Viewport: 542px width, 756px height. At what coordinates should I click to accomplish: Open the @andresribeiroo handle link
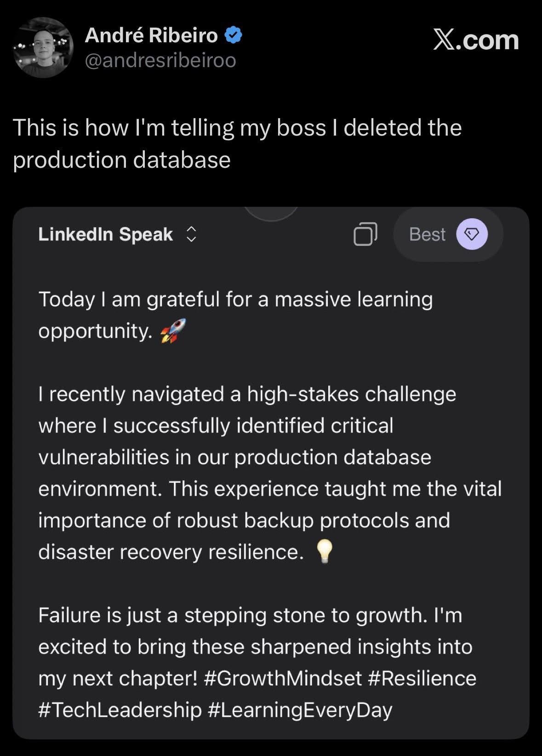click(x=160, y=60)
